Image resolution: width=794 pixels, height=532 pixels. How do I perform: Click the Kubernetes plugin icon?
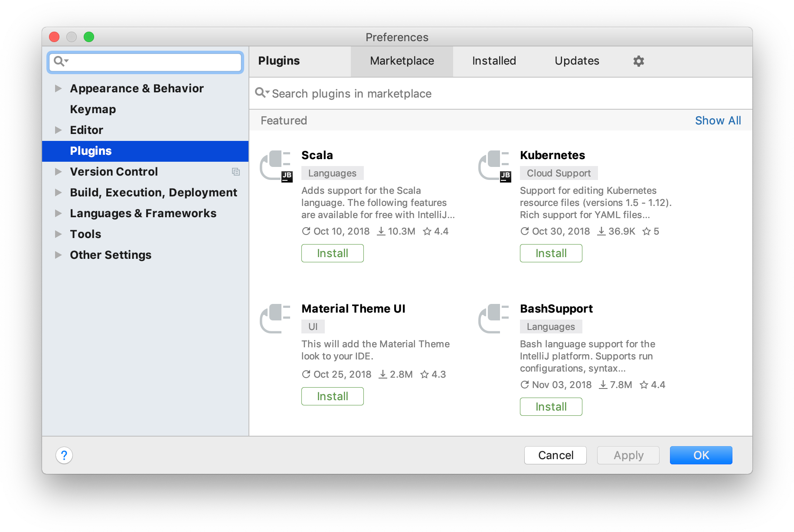point(494,165)
